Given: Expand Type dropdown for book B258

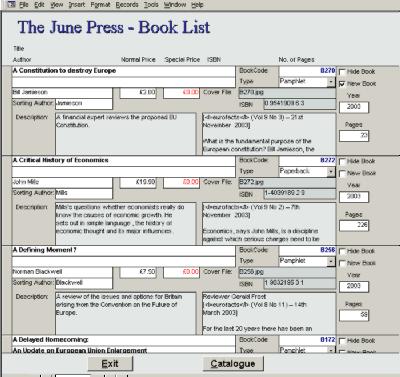Looking at the screenshot, I should click(331, 261).
